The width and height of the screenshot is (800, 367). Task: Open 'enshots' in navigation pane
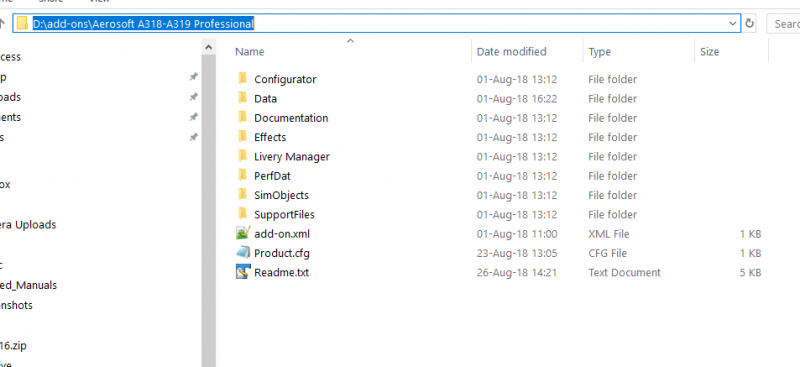[16, 305]
